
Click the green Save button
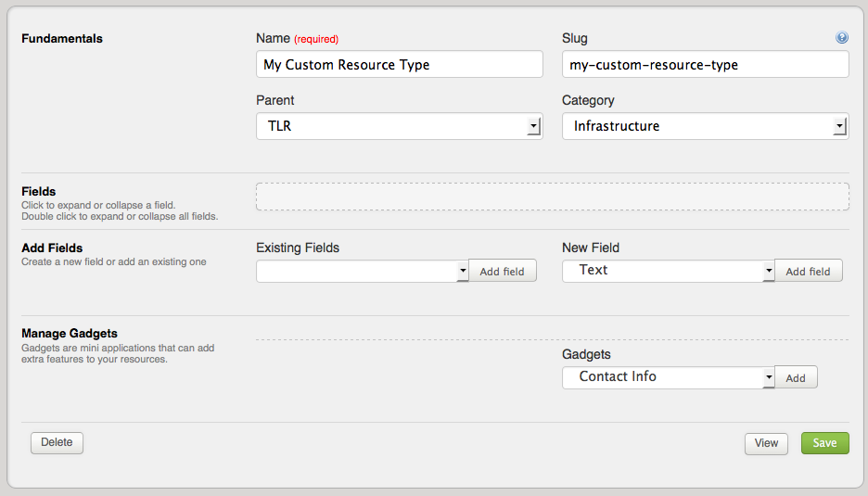(824, 443)
